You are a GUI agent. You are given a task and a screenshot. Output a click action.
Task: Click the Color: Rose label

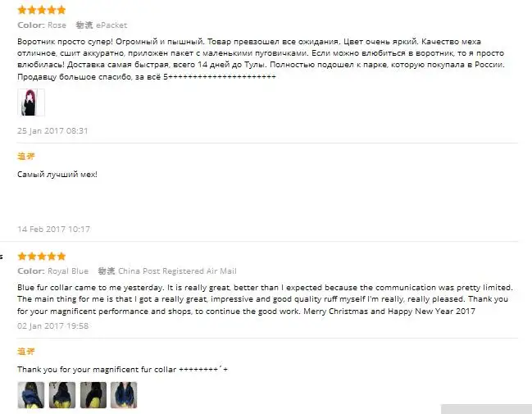point(42,25)
